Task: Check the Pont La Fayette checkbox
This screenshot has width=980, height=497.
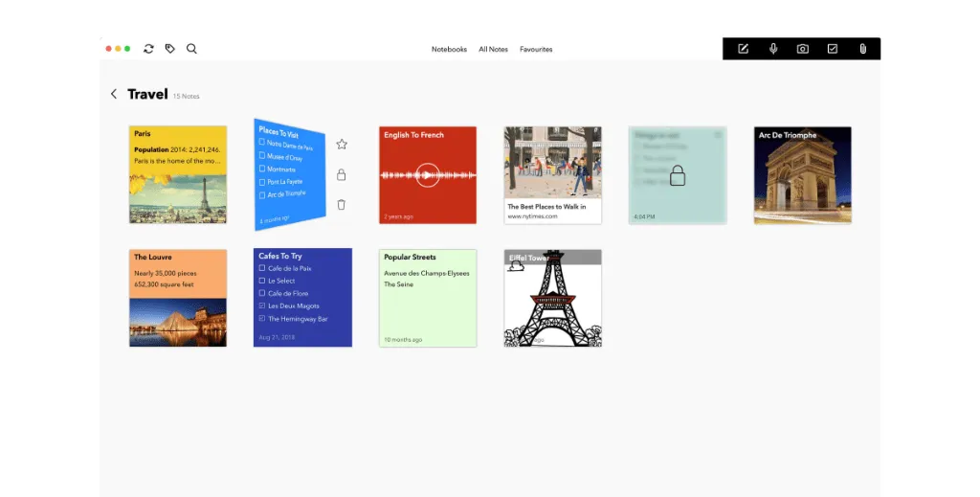Action: [x=262, y=182]
